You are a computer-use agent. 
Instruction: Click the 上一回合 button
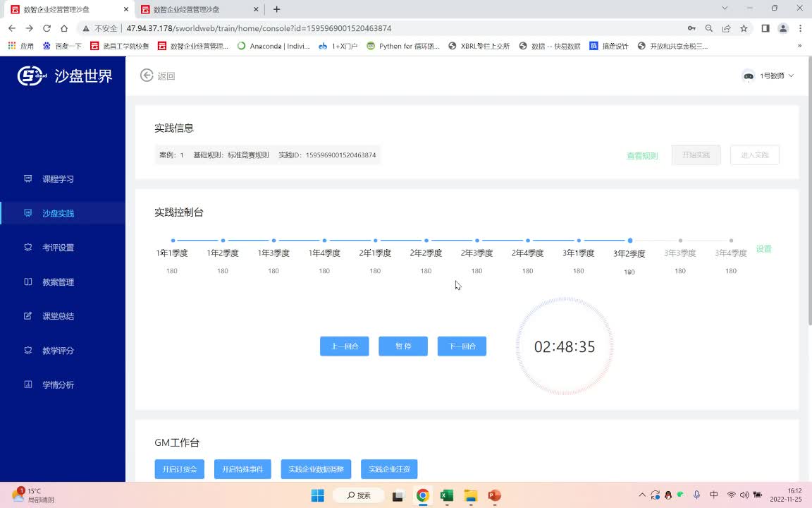pyautogui.click(x=345, y=346)
